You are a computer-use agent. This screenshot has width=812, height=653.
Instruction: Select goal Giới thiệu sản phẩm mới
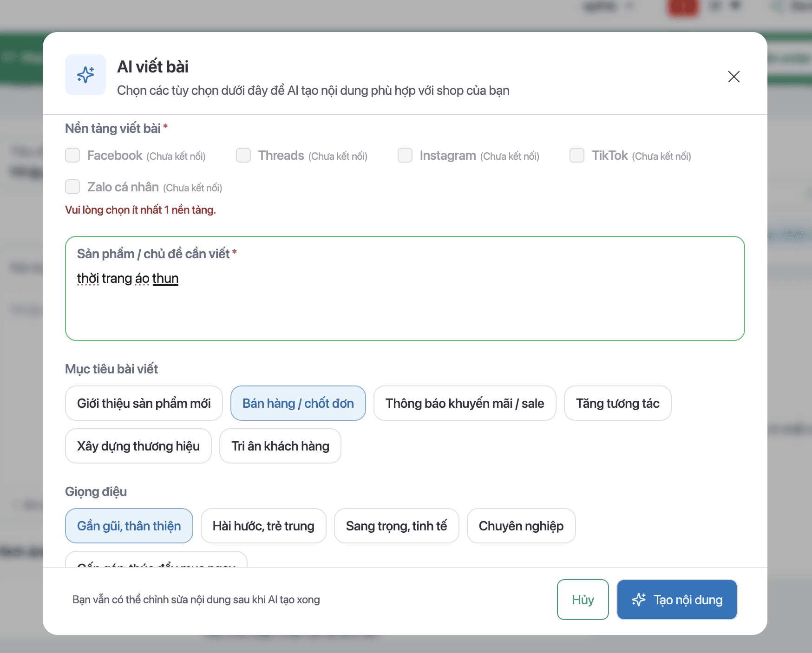pyautogui.click(x=144, y=403)
